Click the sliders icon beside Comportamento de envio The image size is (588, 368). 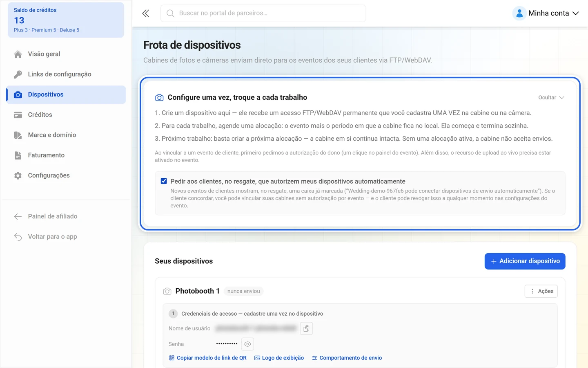(x=315, y=358)
